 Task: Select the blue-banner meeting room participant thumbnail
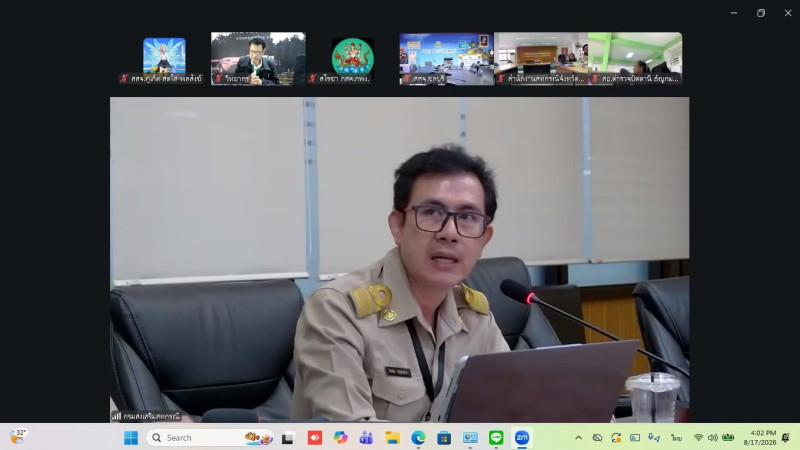coord(446,59)
